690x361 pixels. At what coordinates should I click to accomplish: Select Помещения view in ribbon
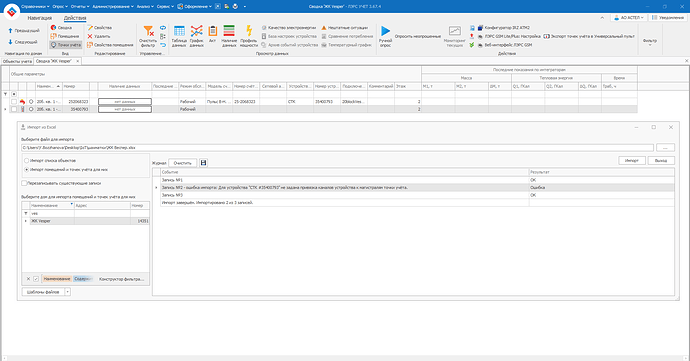coord(65,36)
